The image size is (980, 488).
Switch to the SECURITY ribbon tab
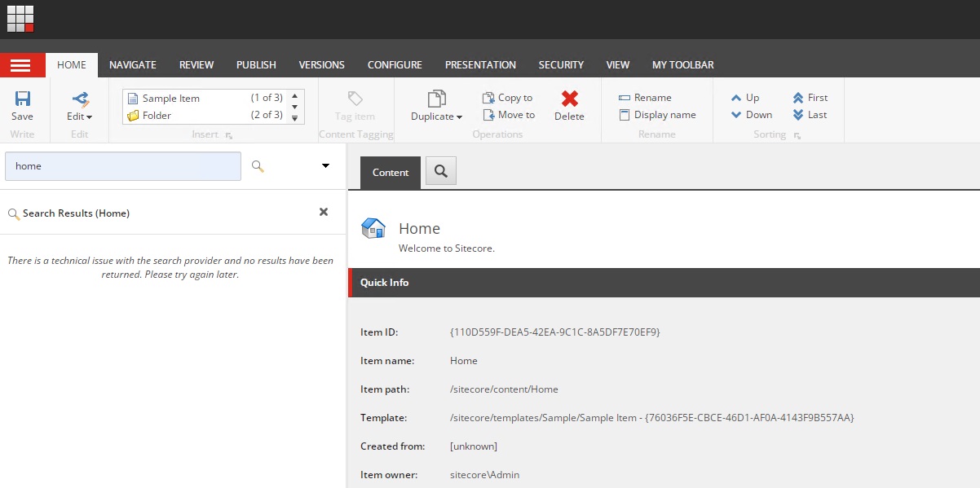point(561,65)
